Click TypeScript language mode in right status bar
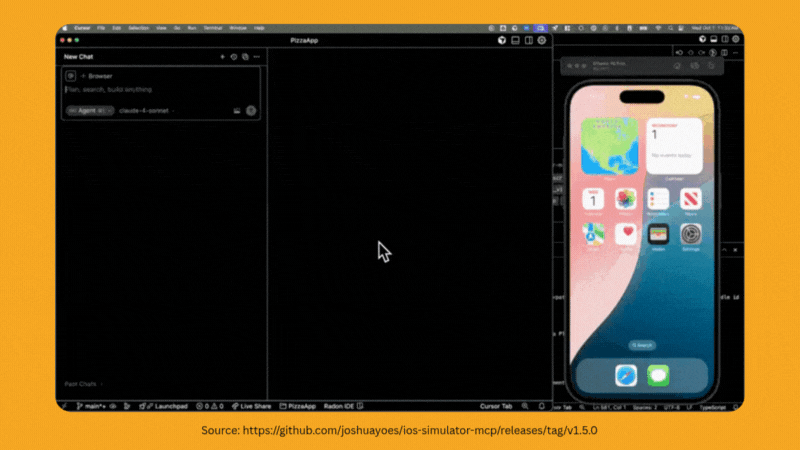Viewport: 800px width, 450px height. point(712,407)
